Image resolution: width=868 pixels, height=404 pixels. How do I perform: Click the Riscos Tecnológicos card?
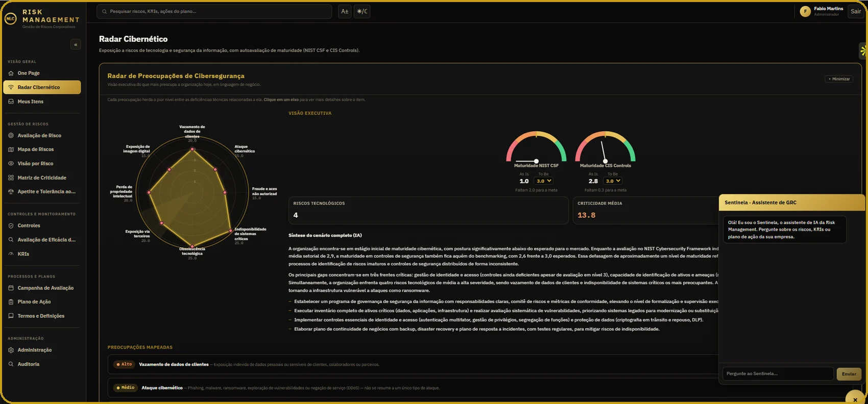428,210
